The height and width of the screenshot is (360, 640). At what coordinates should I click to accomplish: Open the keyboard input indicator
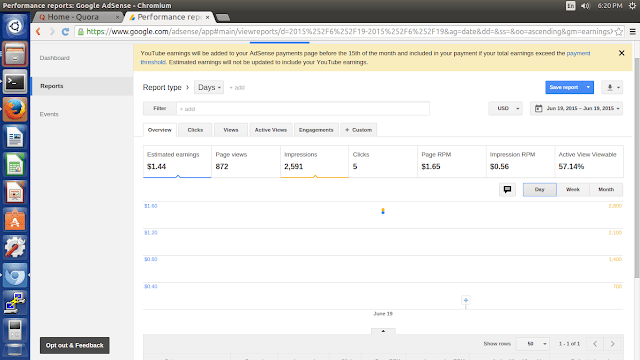(x=571, y=6)
